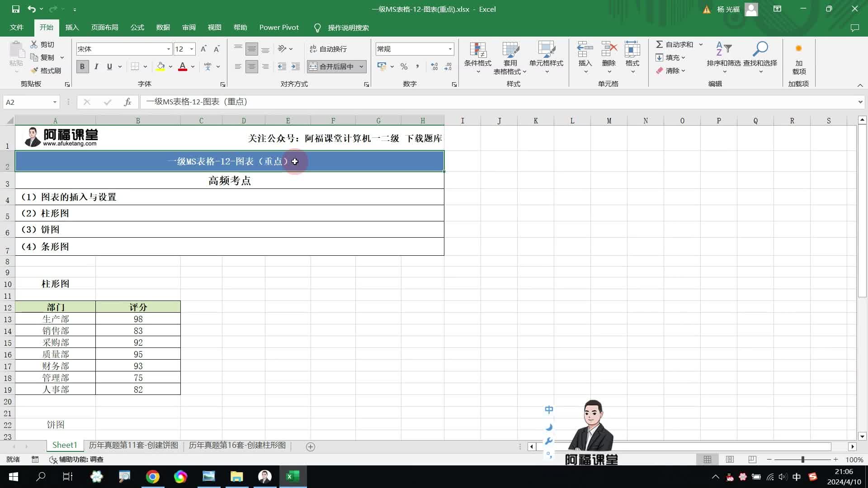Viewport: 868px width, 488px height.
Task: Click accessibility status 辅助功能: 调查
Action: [x=76, y=459]
